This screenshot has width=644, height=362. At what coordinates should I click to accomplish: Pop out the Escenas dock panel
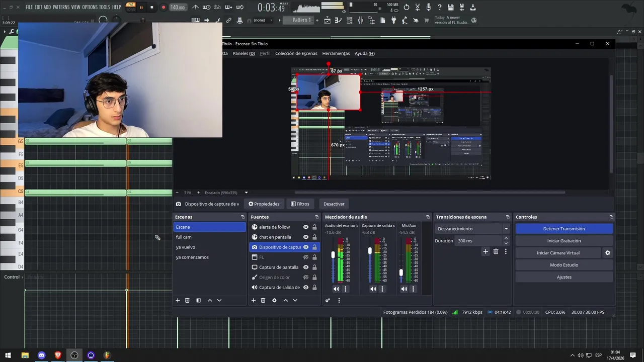(x=243, y=217)
